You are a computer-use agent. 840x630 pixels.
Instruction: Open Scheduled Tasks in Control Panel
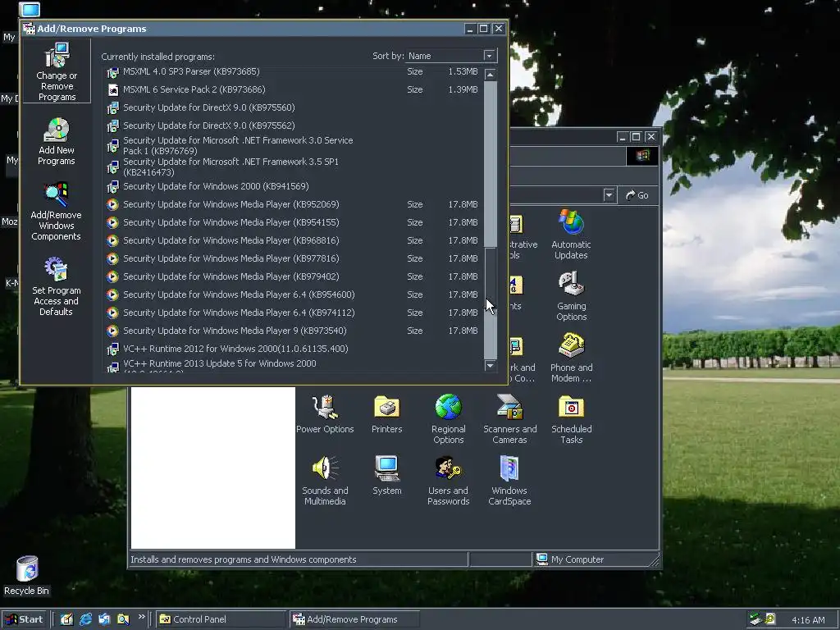pos(571,419)
